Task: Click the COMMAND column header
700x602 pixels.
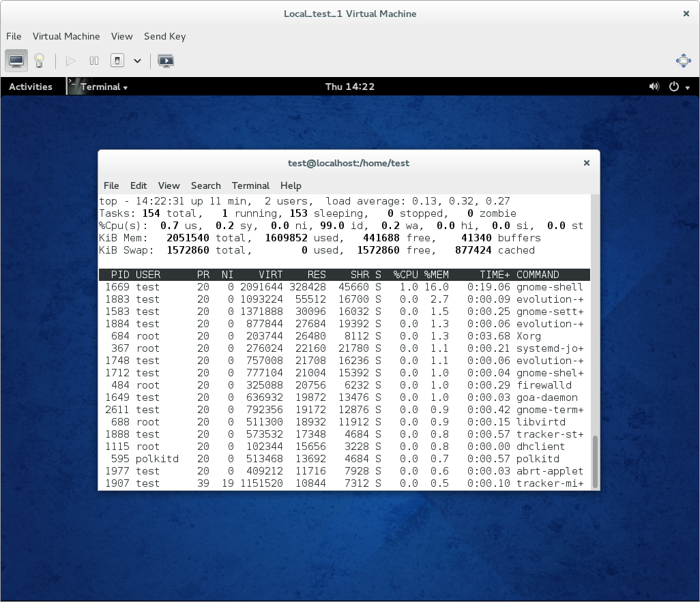Action: pos(538,275)
